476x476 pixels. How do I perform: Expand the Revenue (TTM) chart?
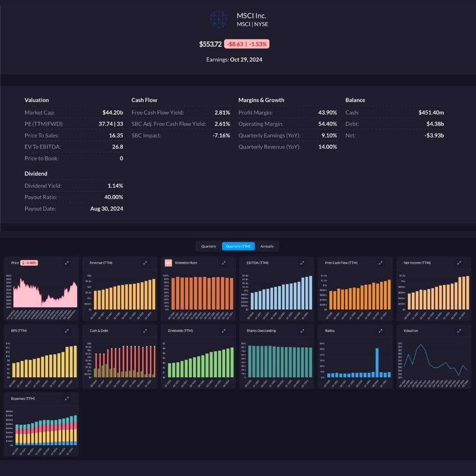pos(145,263)
